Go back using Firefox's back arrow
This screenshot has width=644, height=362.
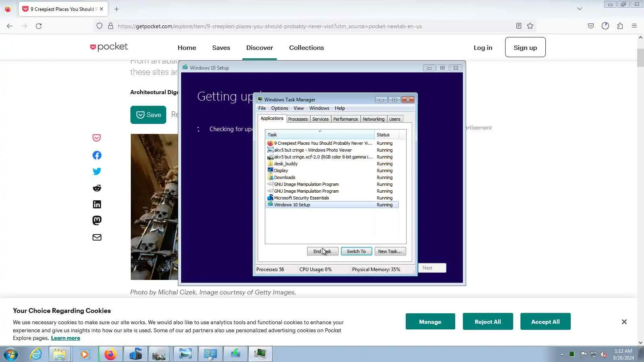pos(10,26)
